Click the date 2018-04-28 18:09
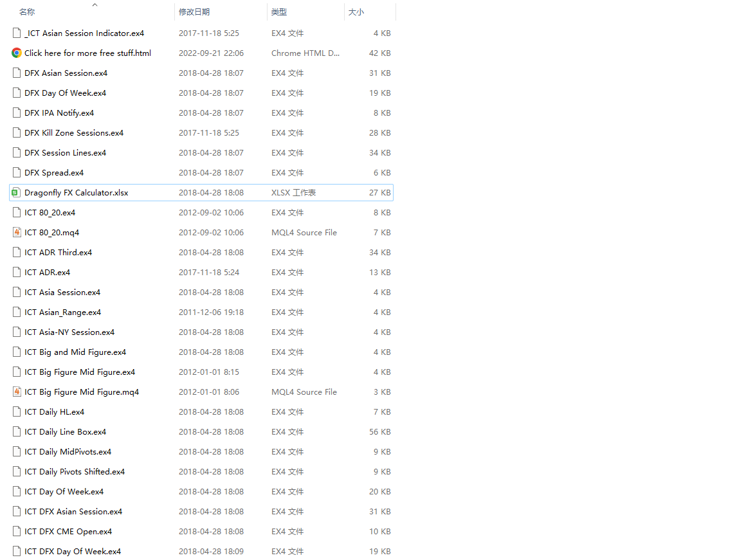Image resolution: width=746 pixels, height=560 pixels. tap(211, 552)
